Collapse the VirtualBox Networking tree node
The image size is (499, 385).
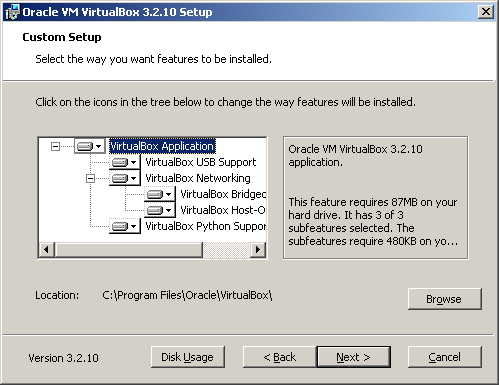90,178
